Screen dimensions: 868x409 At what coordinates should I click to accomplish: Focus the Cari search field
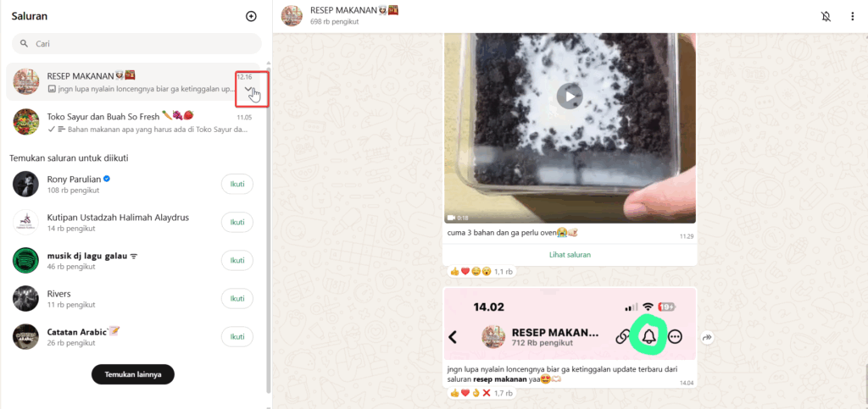tap(136, 44)
